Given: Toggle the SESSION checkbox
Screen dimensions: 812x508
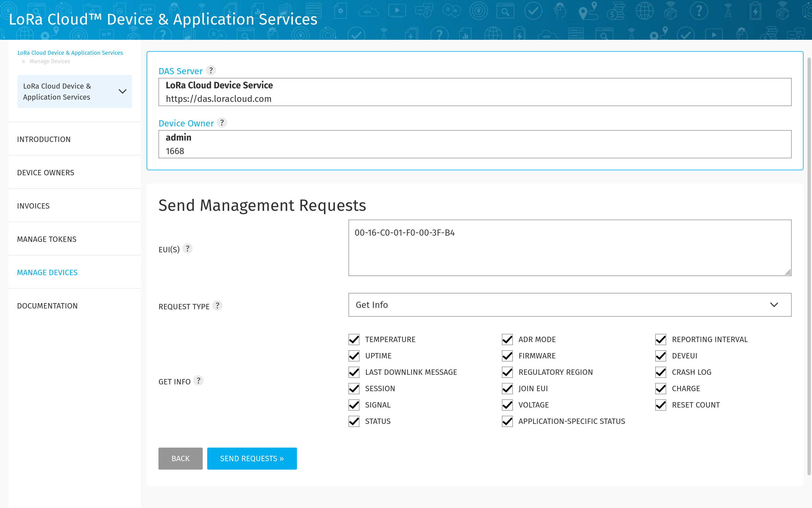Looking at the screenshot, I should coord(354,388).
